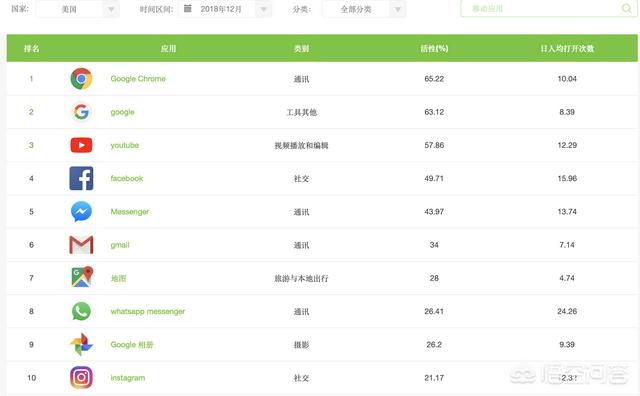This screenshot has height=396, width=640.
Task: Click the facebook app icon
Action: click(81, 178)
